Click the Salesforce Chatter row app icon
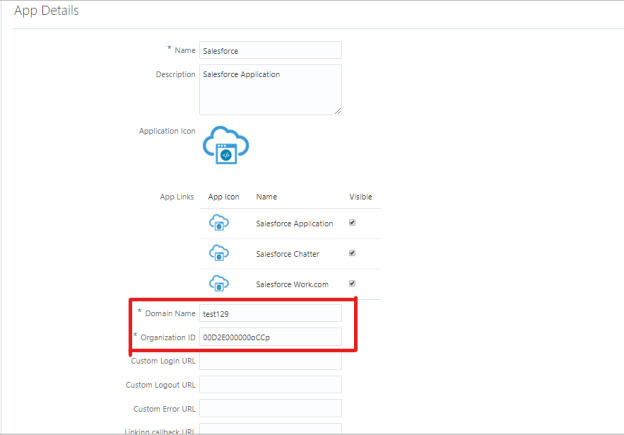624x435 pixels. (x=219, y=254)
